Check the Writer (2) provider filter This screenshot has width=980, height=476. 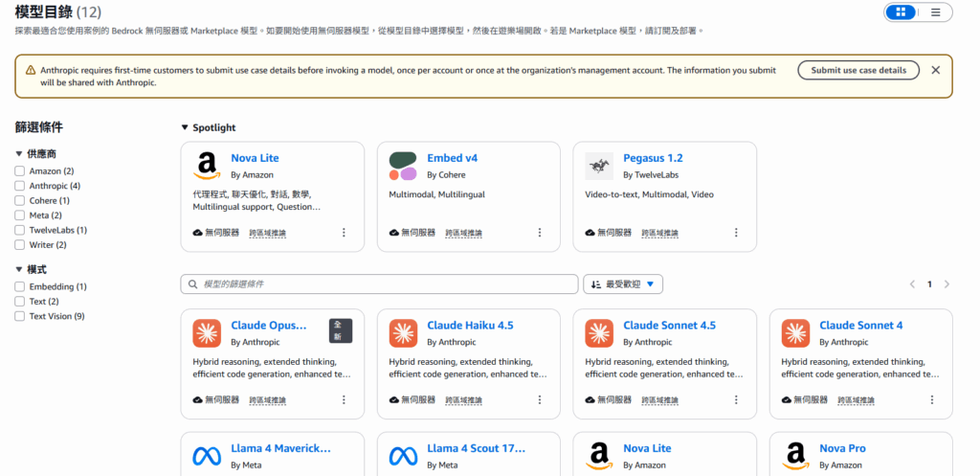20,245
